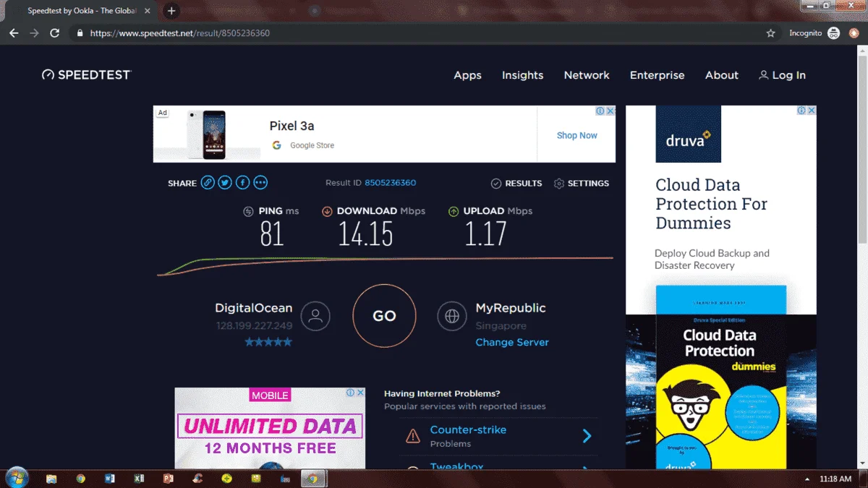Open the Counter-strike problems link

[468, 429]
